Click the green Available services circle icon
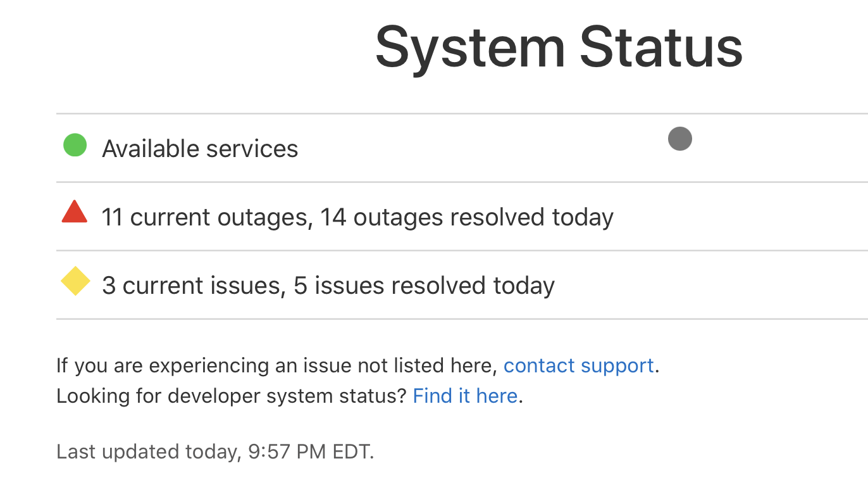This screenshot has height=499, width=868. [x=75, y=145]
